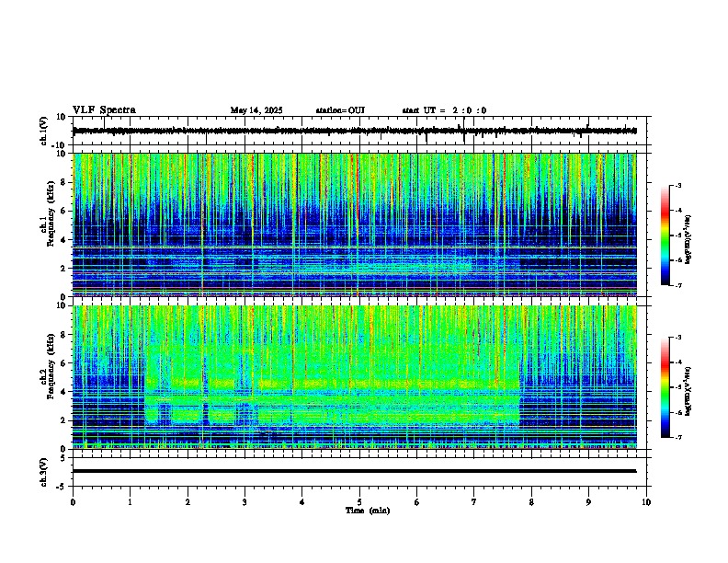Click the "ch.1(V)" waveform axis label
Viewport: 728px width, 563px height.
pos(44,131)
